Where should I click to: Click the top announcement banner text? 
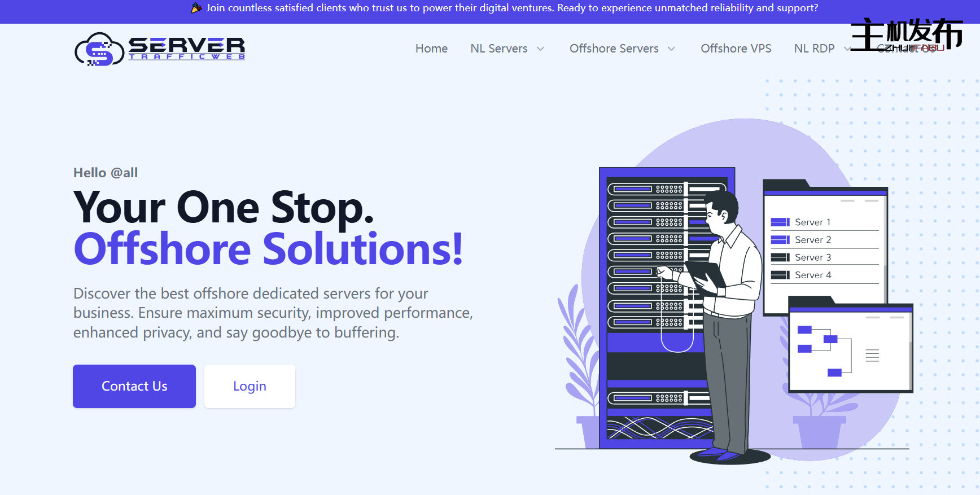pyautogui.click(x=511, y=8)
